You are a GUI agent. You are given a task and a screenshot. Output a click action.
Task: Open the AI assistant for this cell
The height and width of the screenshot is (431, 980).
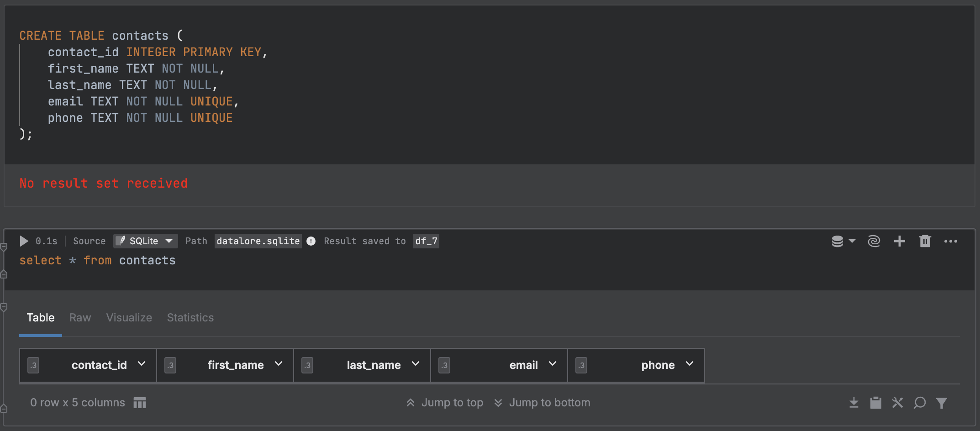[874, 241]
